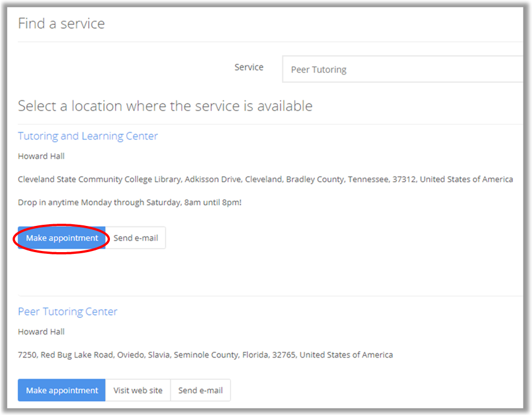
Task: Make appointment at Tutoring and Learning Center
Action: tap(62, 238)
